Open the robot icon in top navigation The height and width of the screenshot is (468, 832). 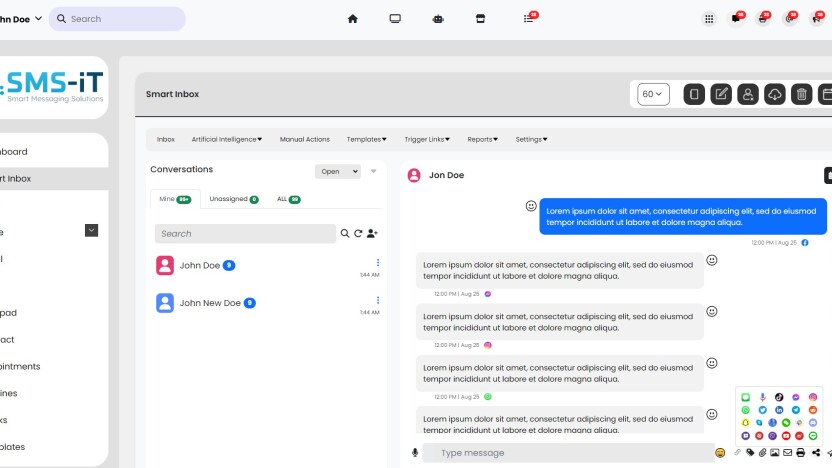[438, 19]
